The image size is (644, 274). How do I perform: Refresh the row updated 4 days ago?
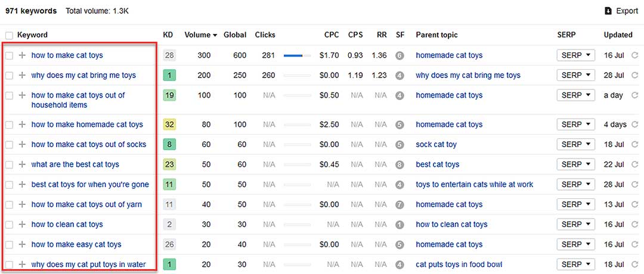tap(635, 124)
